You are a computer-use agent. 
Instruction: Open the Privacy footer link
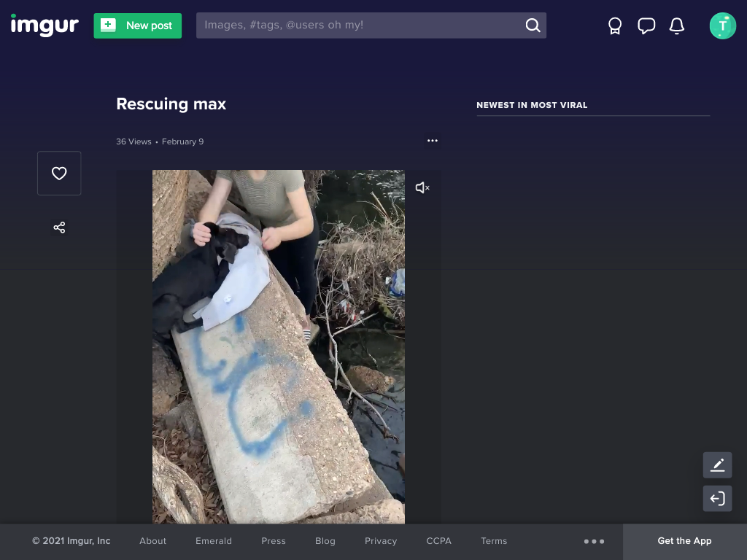coord(381,541)
